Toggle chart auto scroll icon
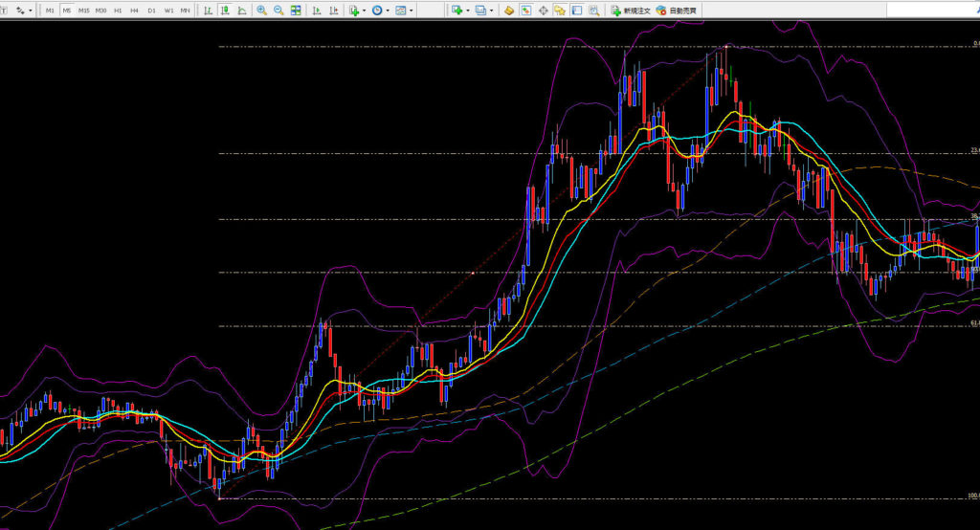980x530 pixels. click(x=317, y=10)
